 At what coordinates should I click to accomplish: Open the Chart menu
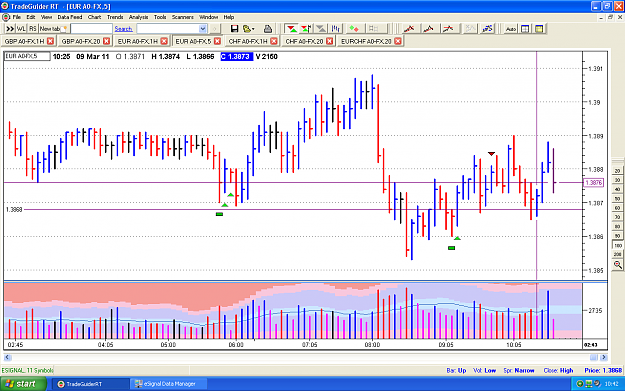tap(94, 17)
